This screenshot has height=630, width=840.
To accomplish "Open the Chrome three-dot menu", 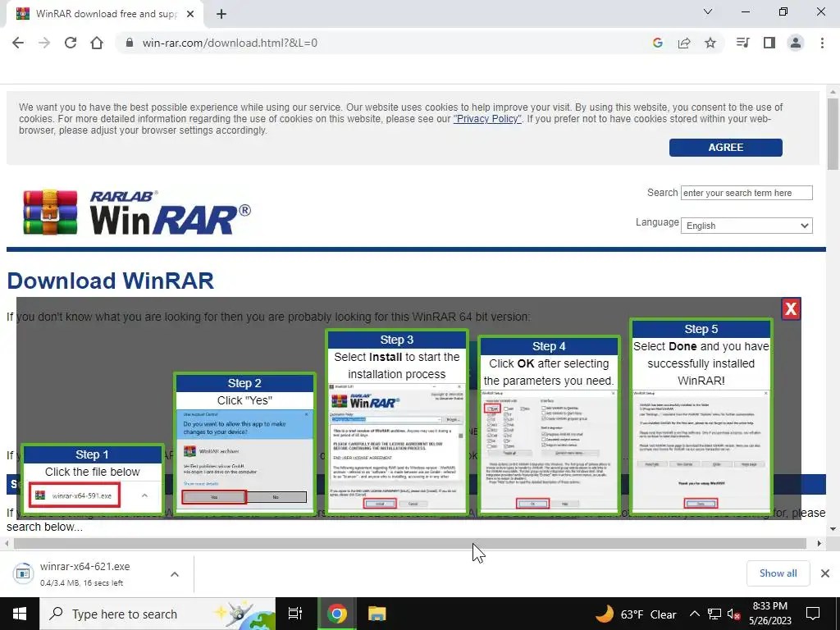I will (x=822, y=43).
